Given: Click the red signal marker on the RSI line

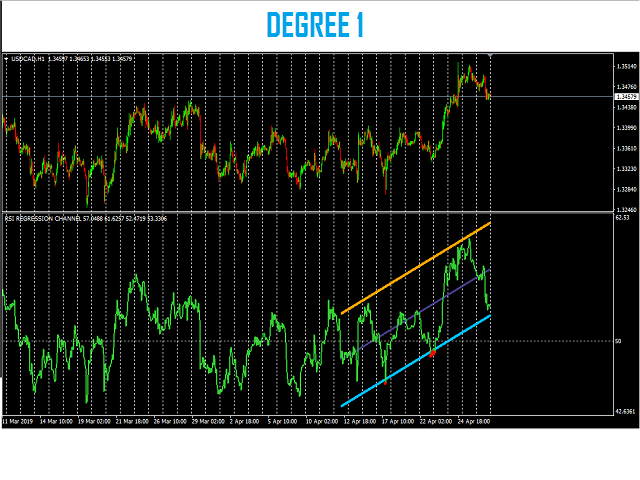Looking at the screenshot, I should (x=433, y=353).
